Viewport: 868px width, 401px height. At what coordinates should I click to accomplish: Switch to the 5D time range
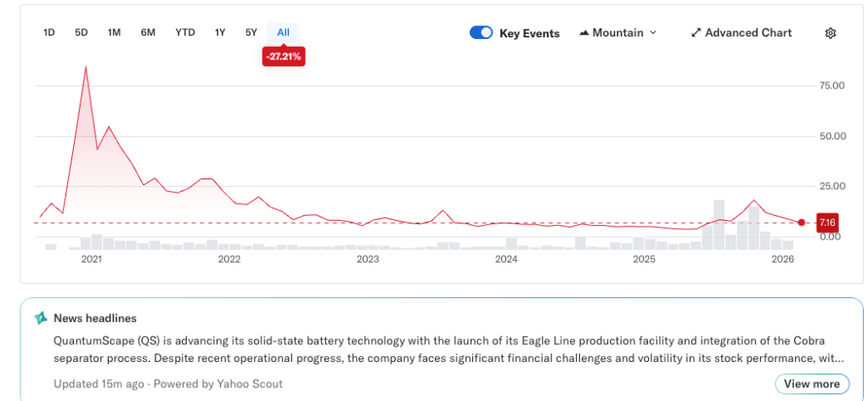click(82, 32)
